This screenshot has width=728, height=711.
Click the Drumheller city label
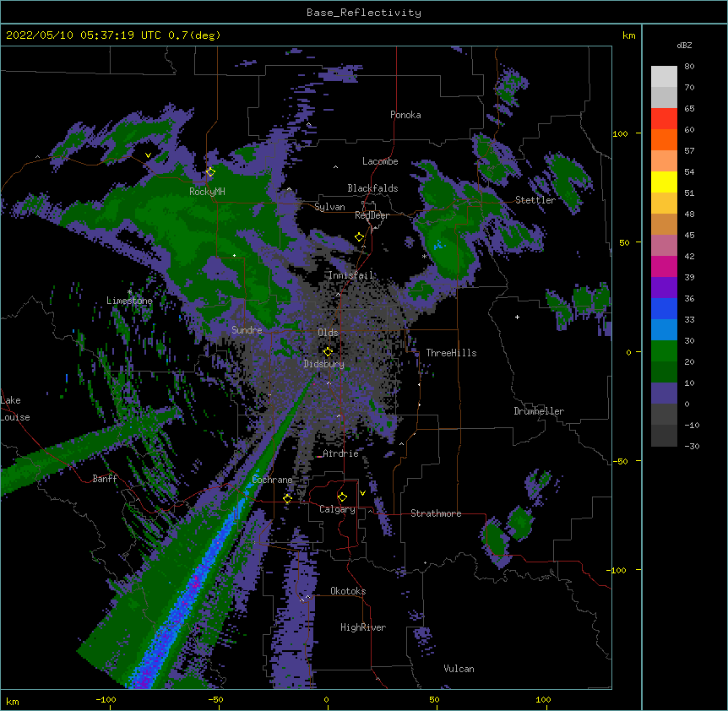pos(539,411)
